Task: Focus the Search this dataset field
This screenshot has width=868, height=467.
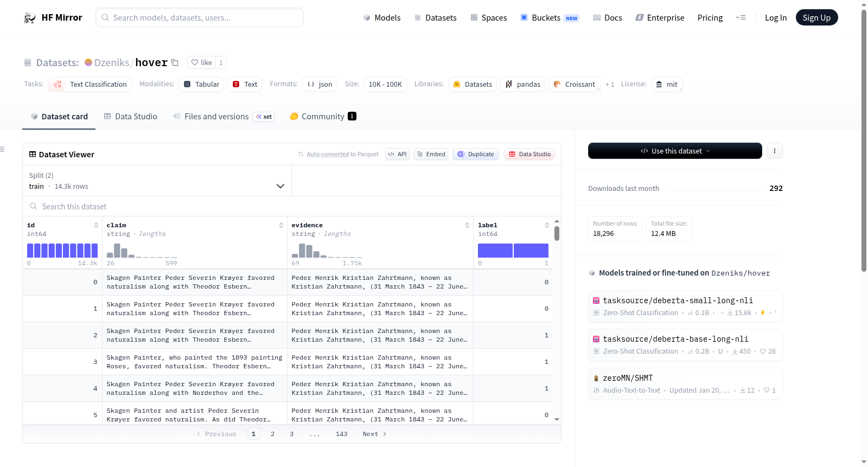Action: [x=292, y=206]
